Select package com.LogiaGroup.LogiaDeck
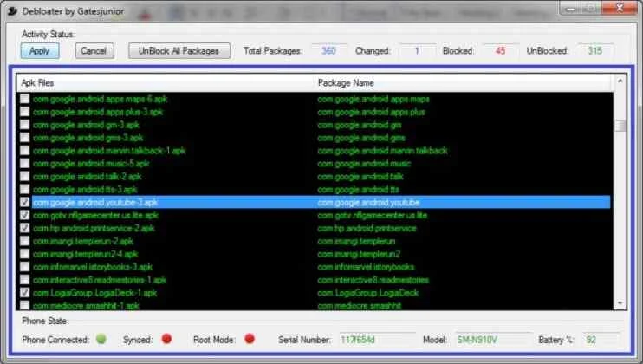Viewport: 643px width, 364px height. (368, 293)
